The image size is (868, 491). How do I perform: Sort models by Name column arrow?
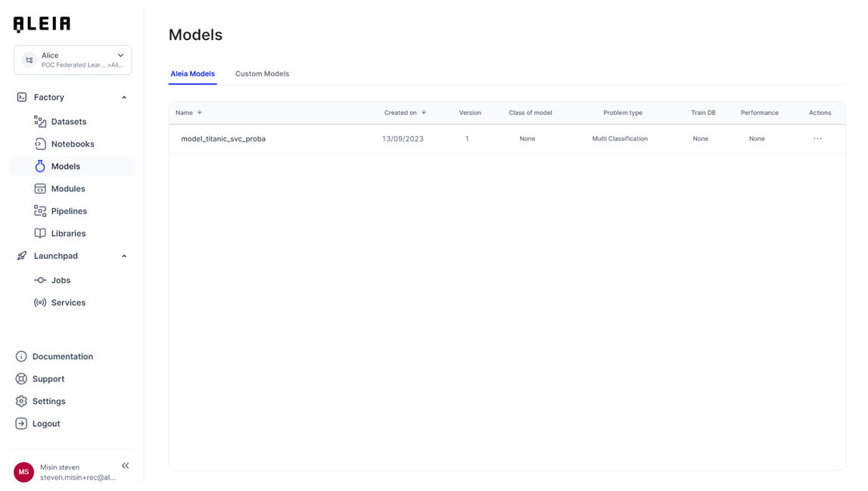coord(200,113)
